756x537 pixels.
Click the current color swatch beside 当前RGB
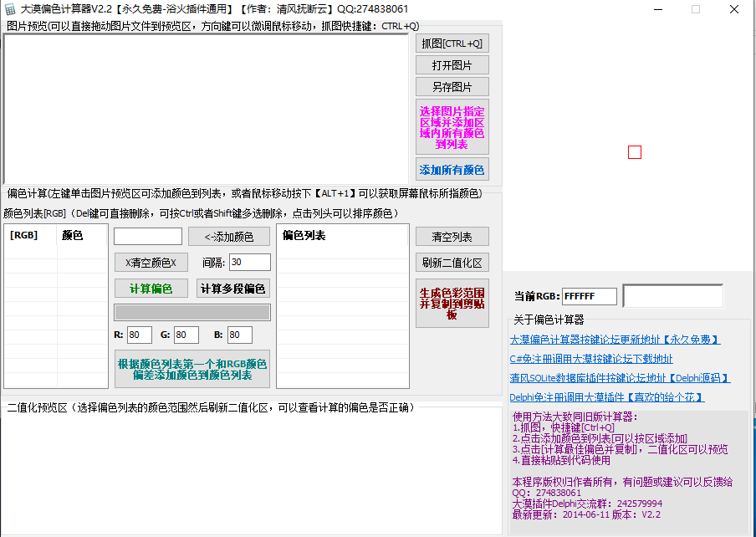coord(672,295)
